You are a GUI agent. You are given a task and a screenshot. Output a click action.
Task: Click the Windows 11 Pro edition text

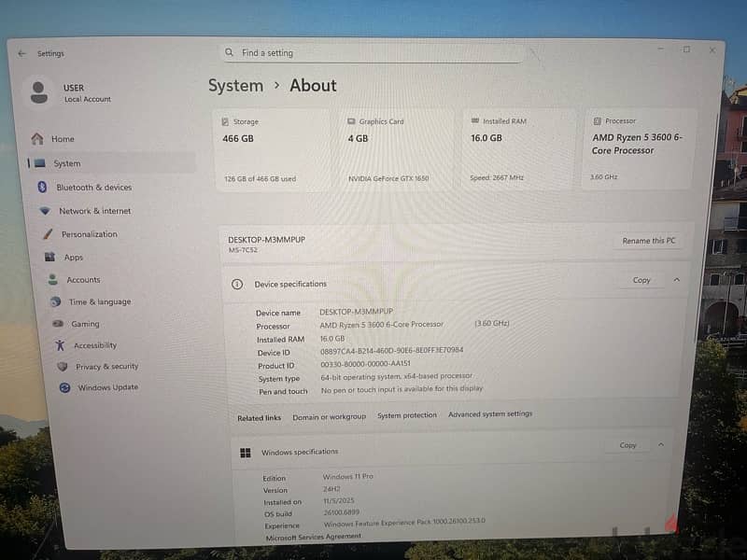coord(348,476)
